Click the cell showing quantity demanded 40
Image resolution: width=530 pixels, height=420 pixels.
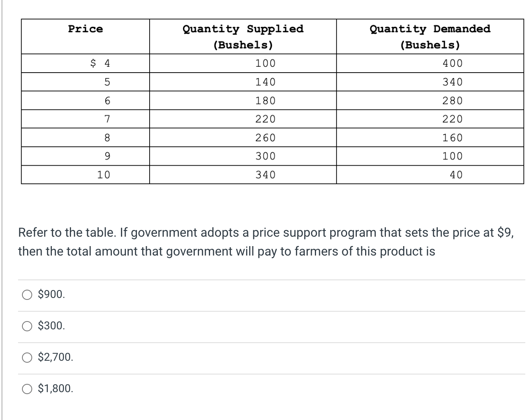pyautogui.click(x=455, y=174)
